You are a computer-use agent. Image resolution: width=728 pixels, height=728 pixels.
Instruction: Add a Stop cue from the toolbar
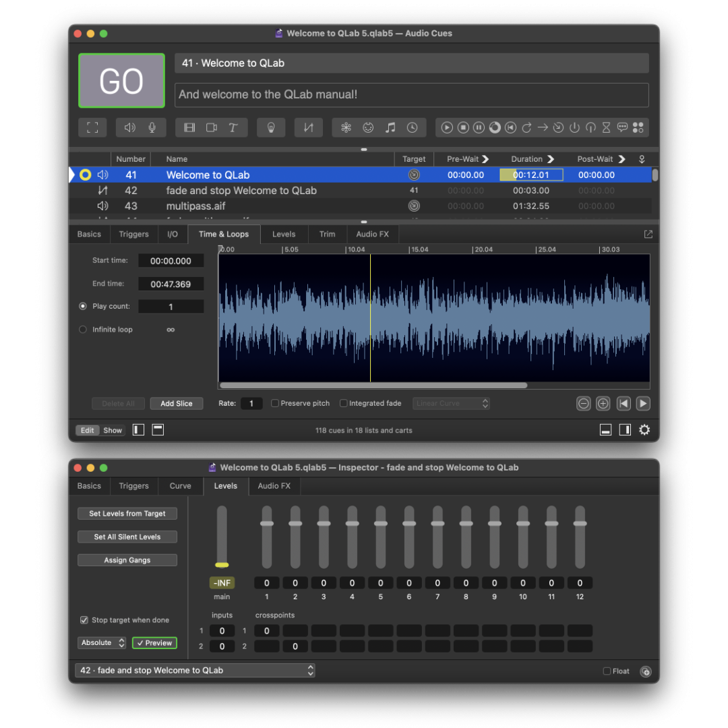coord(463,127)
